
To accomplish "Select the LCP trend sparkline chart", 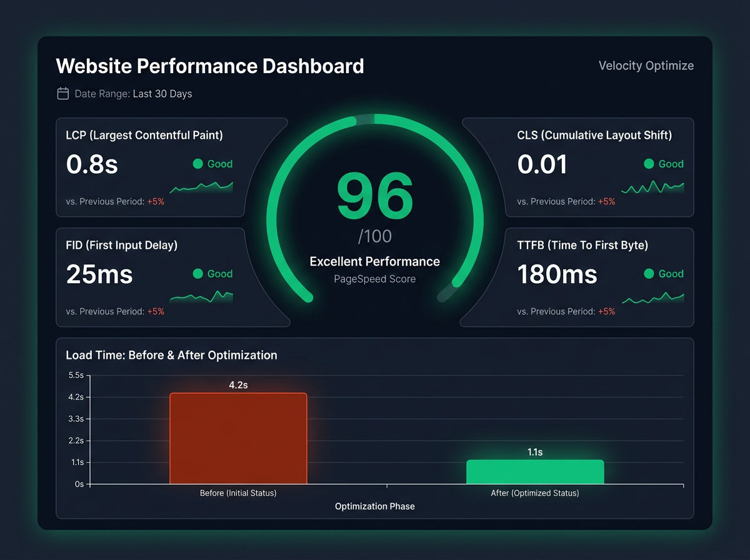I will tap(201, 187).
